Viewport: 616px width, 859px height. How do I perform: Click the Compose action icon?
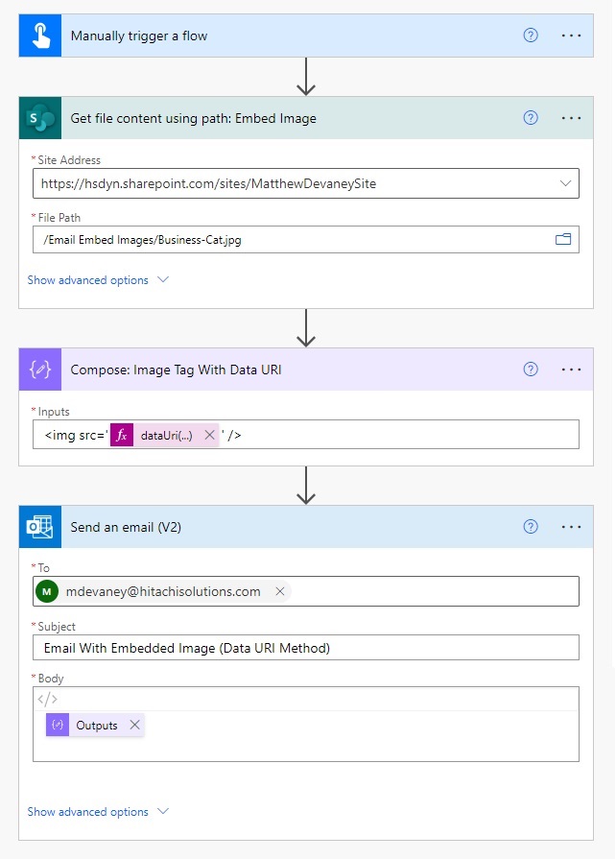(39, 369)
